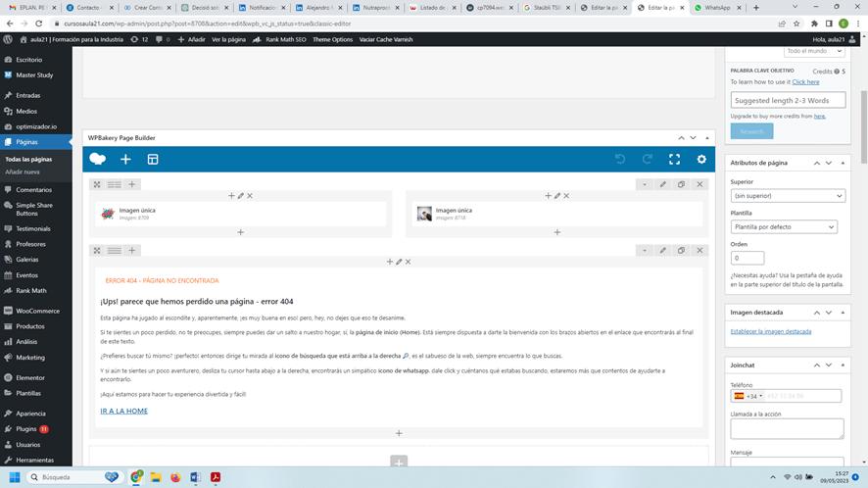Toggle collapse arrow of first row
868x488 pixels.
click(645, 184)
